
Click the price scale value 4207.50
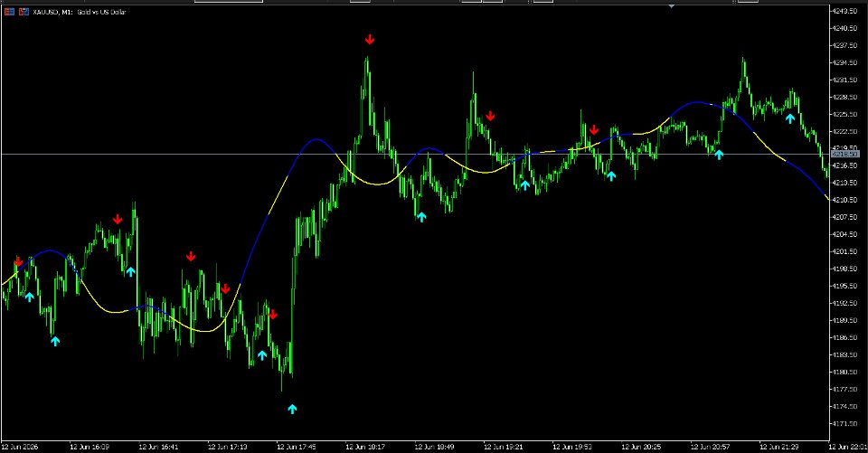[845, 217]
